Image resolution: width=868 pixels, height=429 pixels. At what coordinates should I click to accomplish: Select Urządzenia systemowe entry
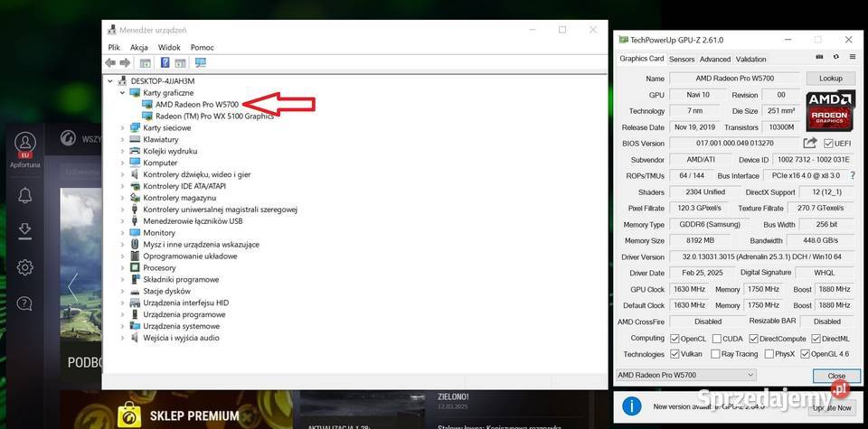coord(181,326)
